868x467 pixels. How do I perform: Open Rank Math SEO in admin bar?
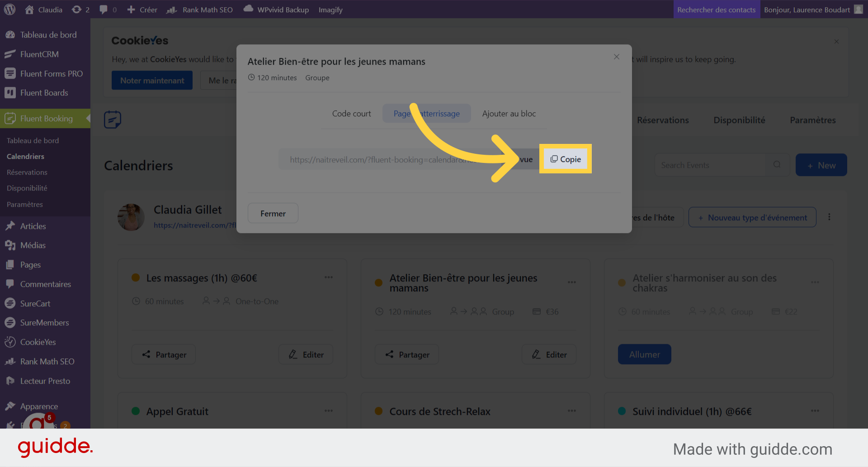[x=199, y=10]
